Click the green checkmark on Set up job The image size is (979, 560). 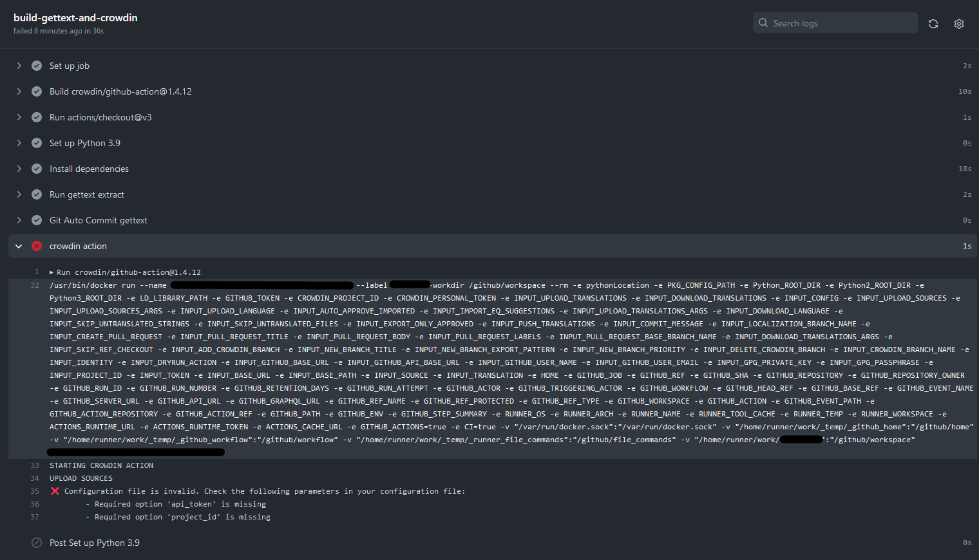coord(37,65)
